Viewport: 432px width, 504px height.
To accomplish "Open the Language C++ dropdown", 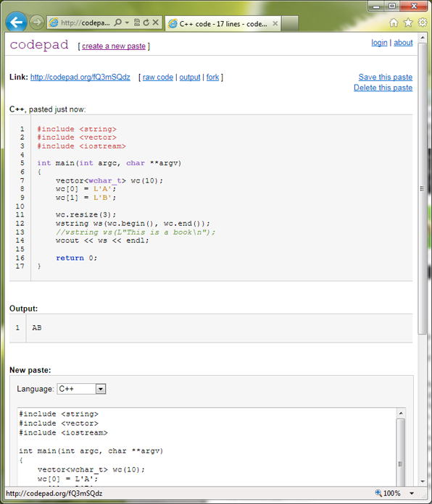I will [x=81, y=389].
